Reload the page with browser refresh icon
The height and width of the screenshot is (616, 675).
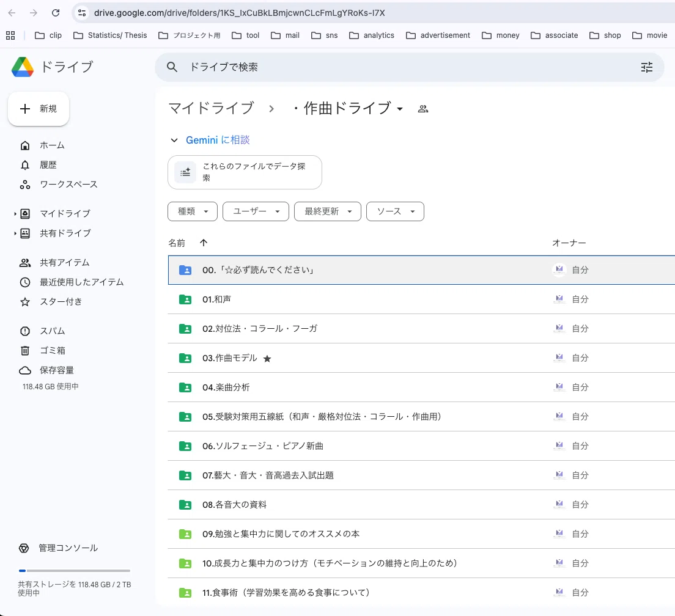pyautogui.click(x=56, y=13)
